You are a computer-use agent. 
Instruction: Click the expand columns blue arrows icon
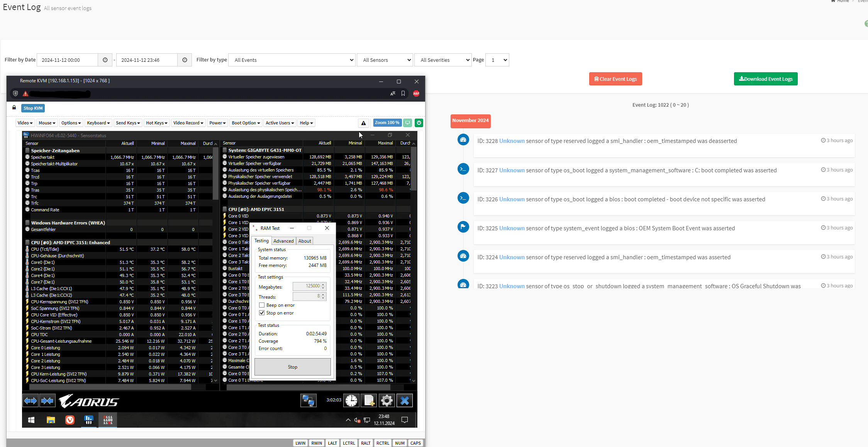coord(31,401)
